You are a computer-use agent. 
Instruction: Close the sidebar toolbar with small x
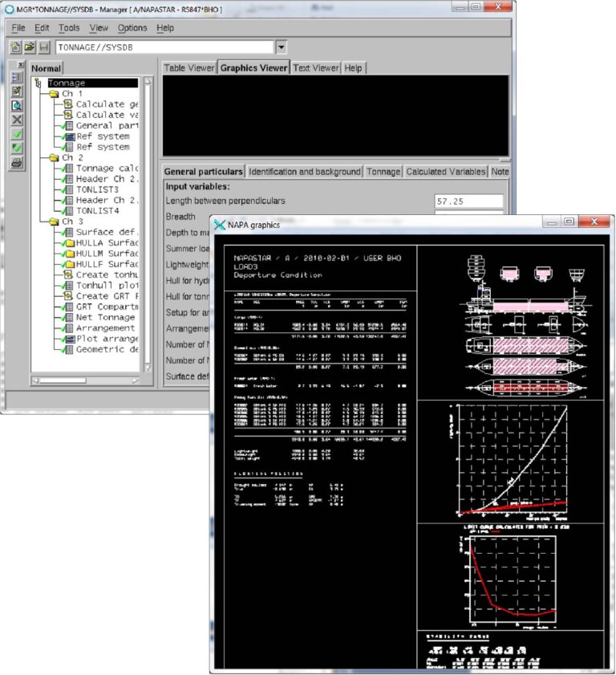(20, 64)
